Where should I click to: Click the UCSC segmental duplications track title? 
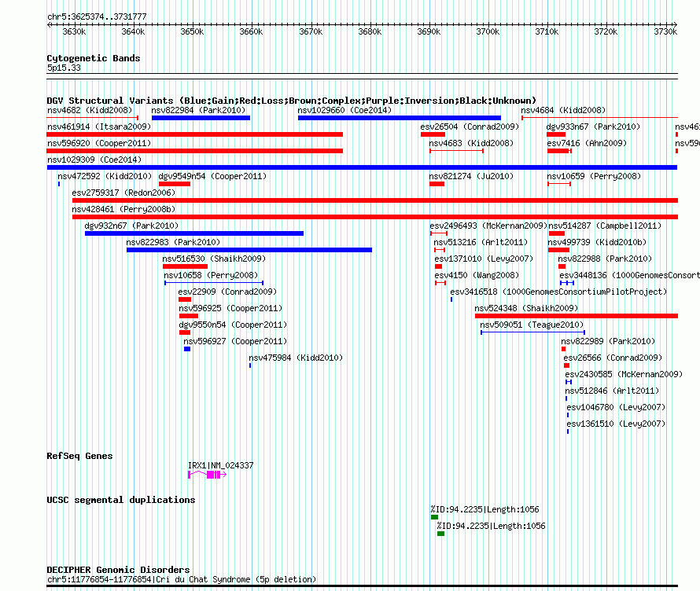(x=121, y=500)
